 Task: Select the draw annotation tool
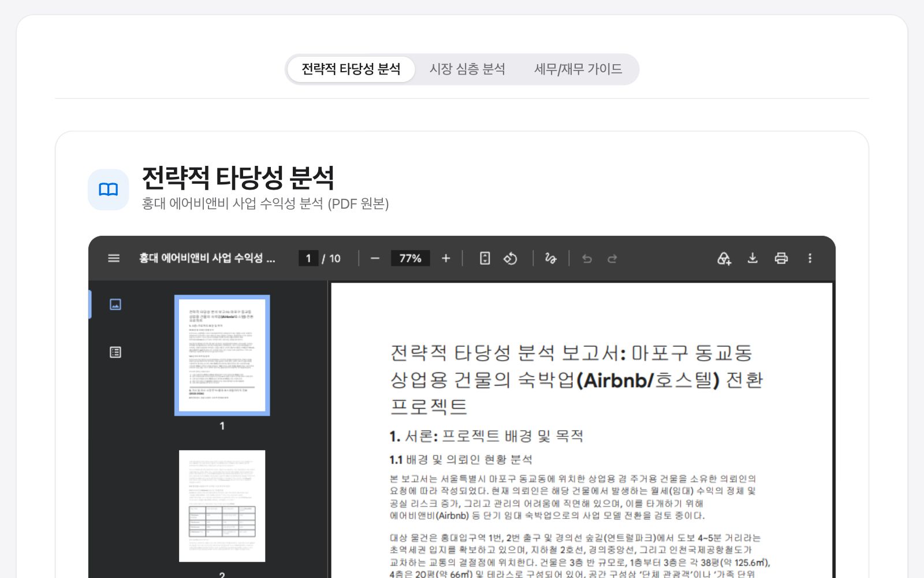(550, 258)
